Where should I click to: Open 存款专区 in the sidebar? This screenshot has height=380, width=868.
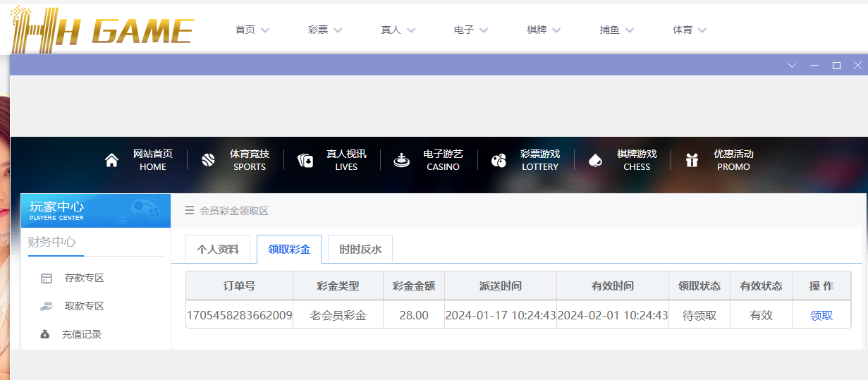[x=84, y=278]
